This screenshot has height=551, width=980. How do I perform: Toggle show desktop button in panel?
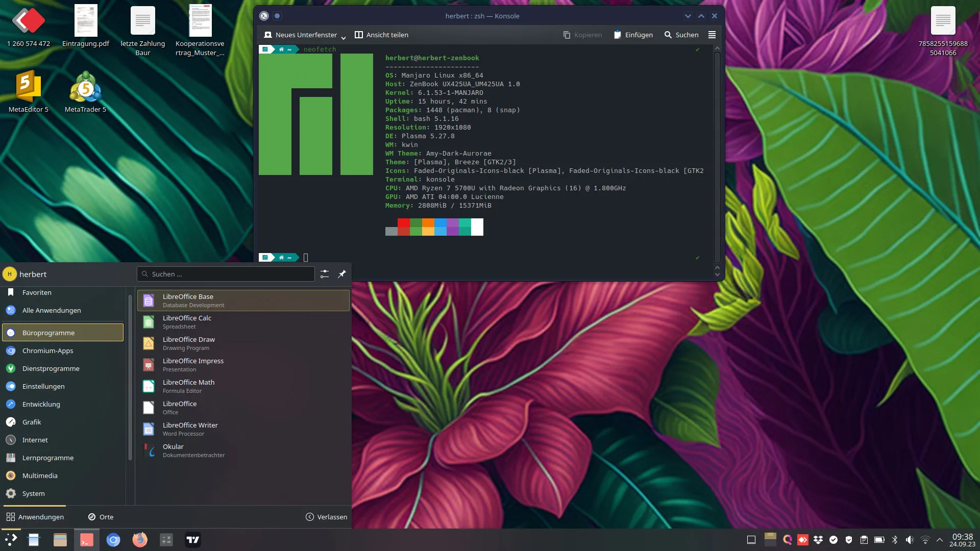pyautogui.click(x=751, y=540)
